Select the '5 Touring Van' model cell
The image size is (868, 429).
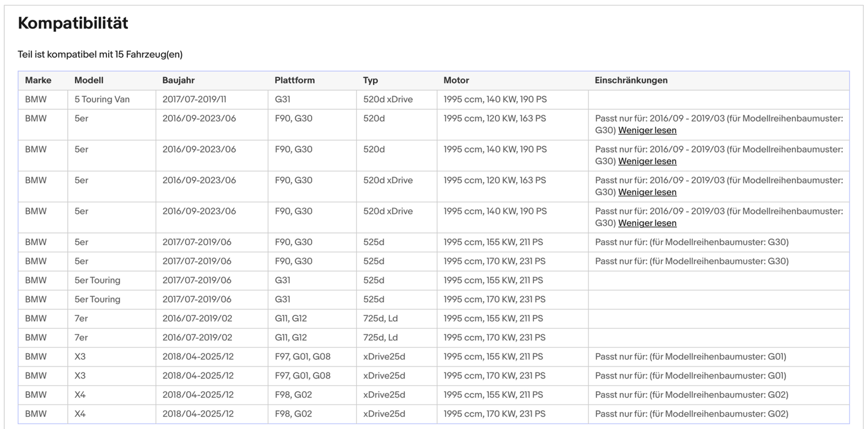tap(102, 100)
